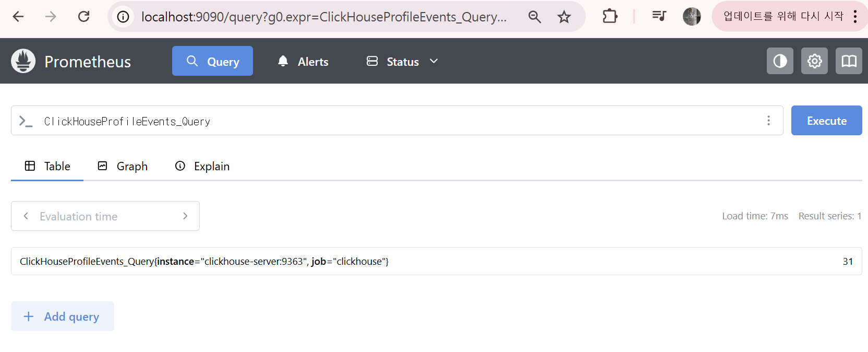Step evaluation time backward with left chevron
Image resolution: width=868 pixels, height=352 pixels.
(x=26, y=216)
